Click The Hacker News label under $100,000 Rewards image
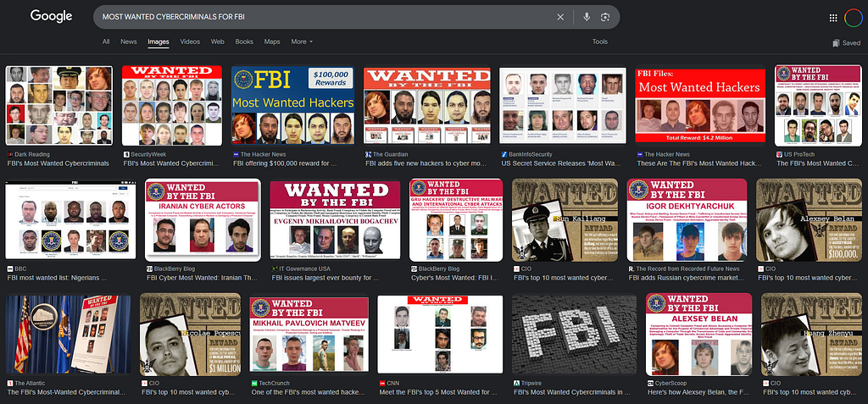This screenshot has height=404, width=868. 264,154
